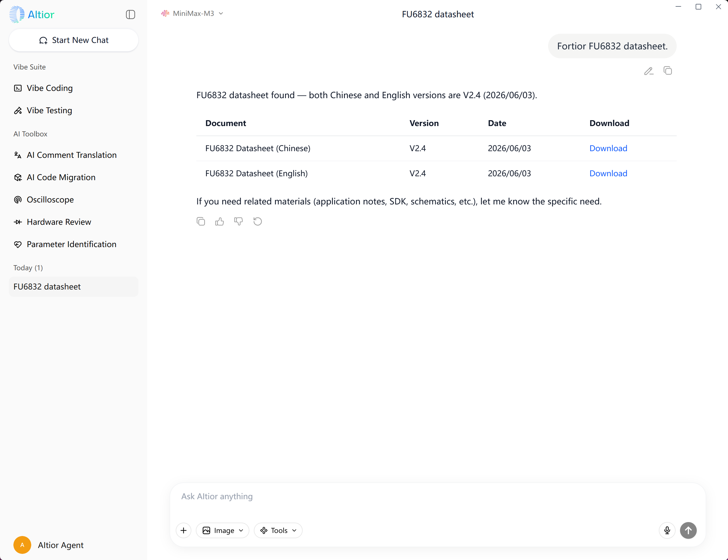Edit the user message with pencil icon
The width and height of the screenshot is (728, 560).
tap(649, 71)
